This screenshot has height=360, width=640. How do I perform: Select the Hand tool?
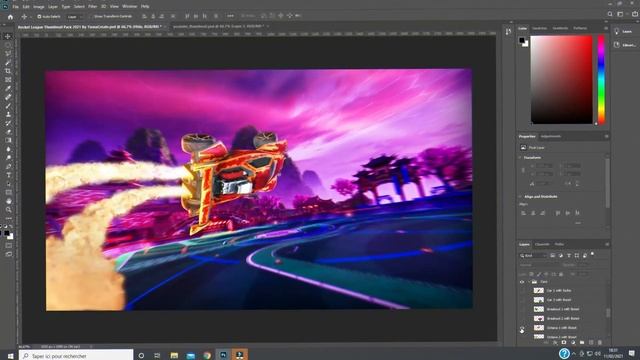[x=8, y=201]
